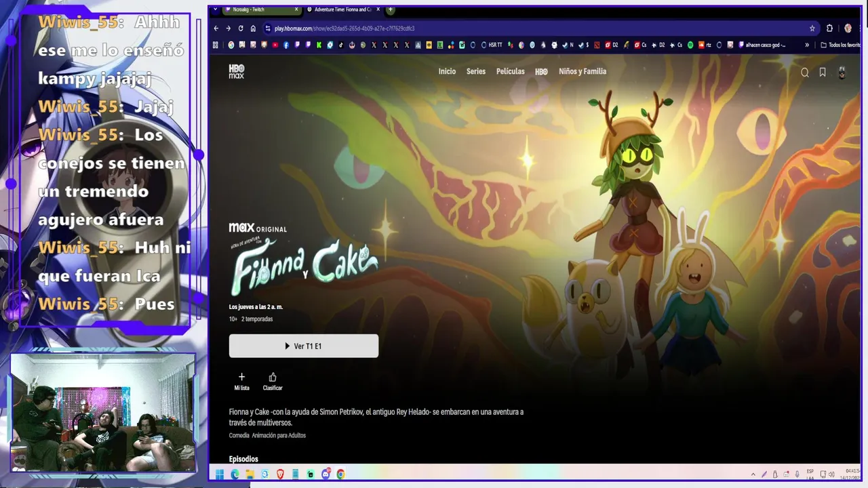The image size is (868, 488).
Task: Open the apps grid in bookmarks bar
Action: [x=216, y=45]
